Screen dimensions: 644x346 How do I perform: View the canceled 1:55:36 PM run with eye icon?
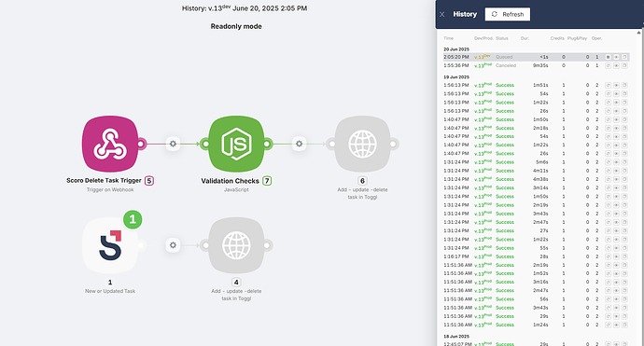click(616, 65)
